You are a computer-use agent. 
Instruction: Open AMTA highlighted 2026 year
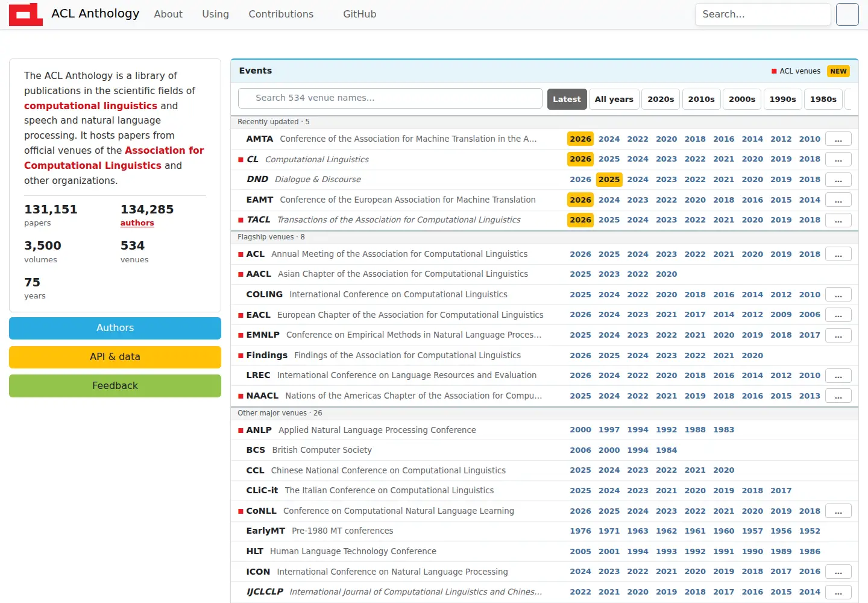coord(580,139)
